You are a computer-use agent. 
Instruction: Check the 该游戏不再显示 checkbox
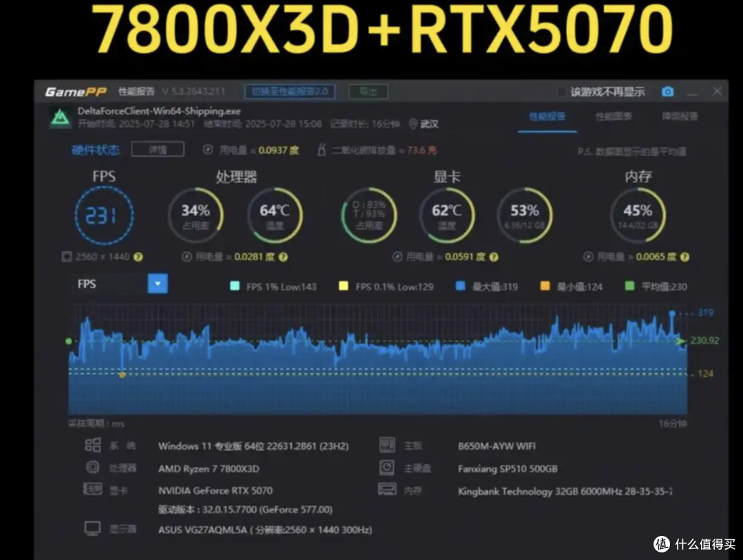pos(561,92)
